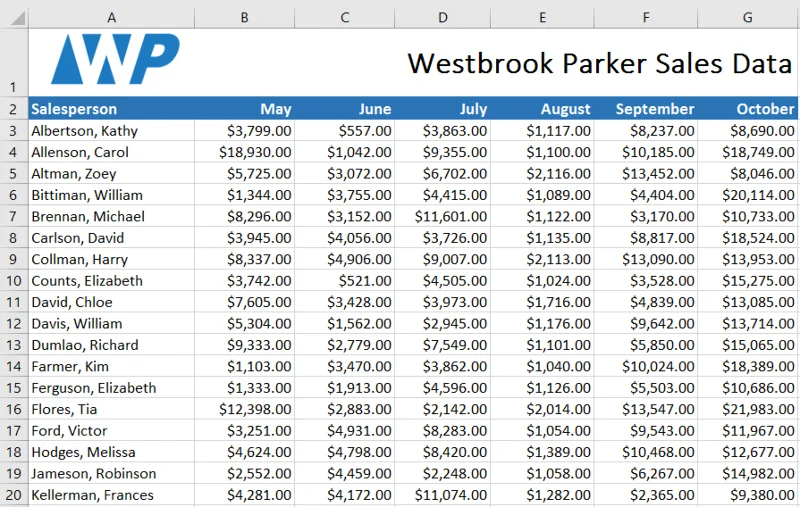Viewport: 800px width, 507px height.
Task: Select the WP logo image
Action: click(x=115, y=59)
